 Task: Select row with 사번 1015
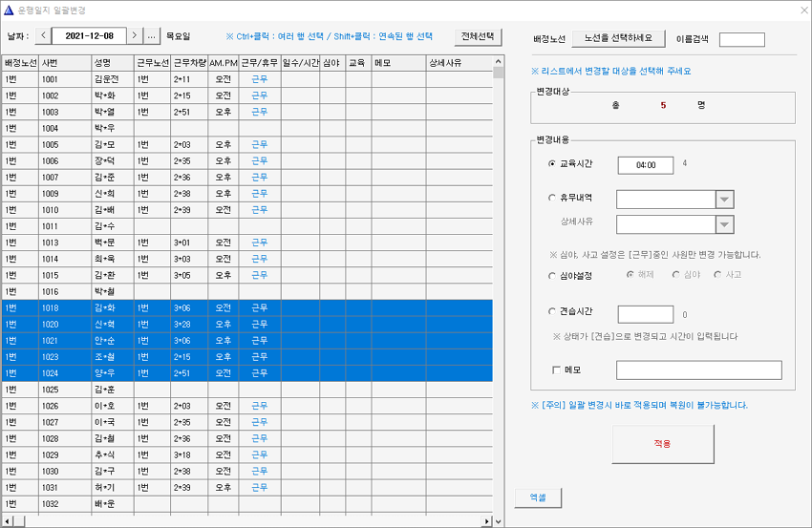coord(247,275)
